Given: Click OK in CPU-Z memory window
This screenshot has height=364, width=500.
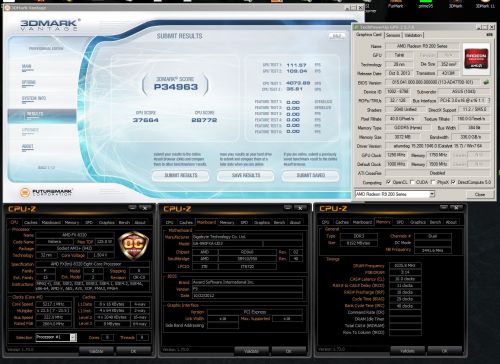Looking at the screenshot, I should click(x=445, y=350).
